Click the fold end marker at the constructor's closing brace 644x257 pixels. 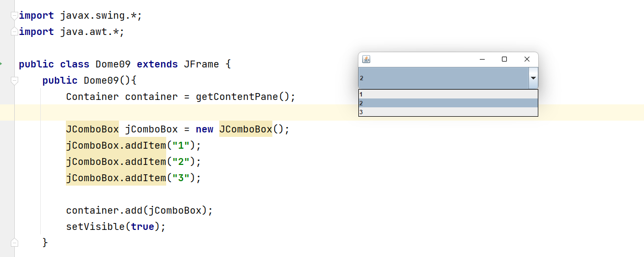coord(14,242)
